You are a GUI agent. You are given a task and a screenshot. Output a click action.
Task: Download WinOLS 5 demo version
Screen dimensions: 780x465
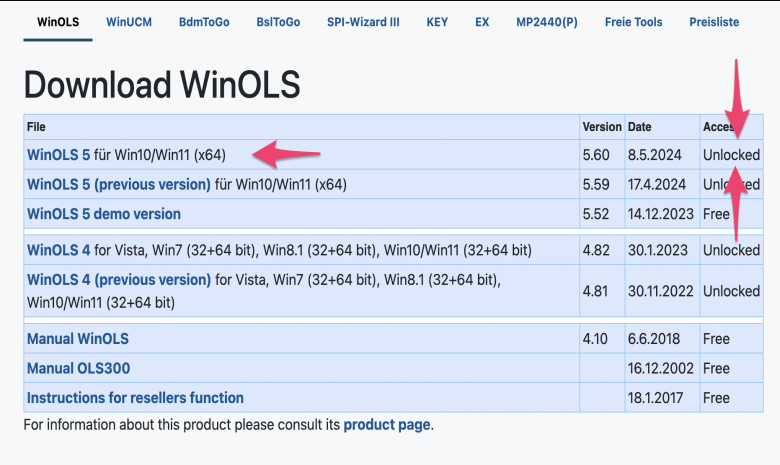pos(103,214)
